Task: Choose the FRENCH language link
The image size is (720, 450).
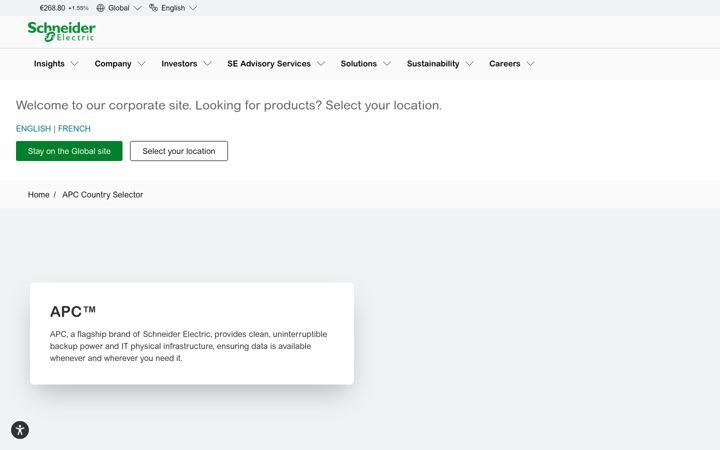Action: pyautogui.click(x=74, y=129)
